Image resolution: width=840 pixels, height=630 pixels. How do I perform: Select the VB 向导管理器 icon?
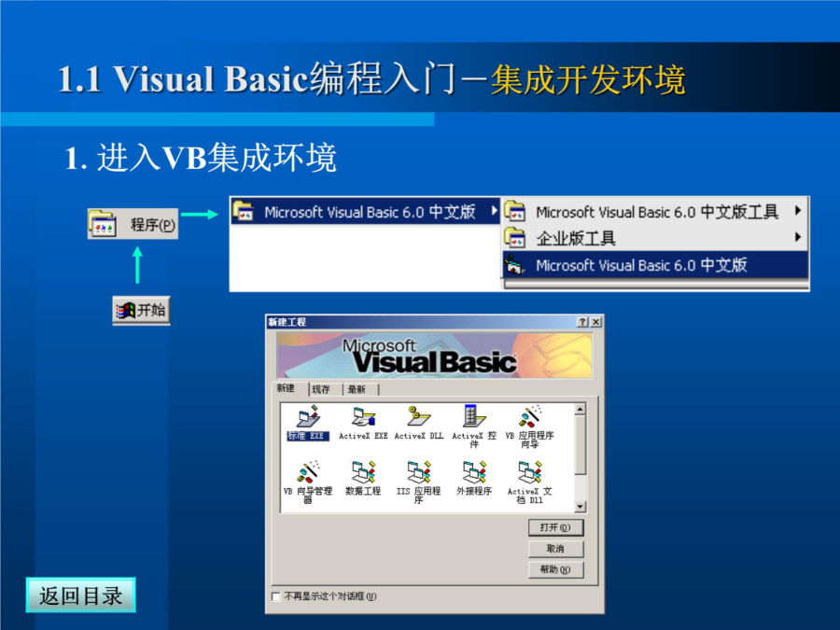[x=308, y=471]
